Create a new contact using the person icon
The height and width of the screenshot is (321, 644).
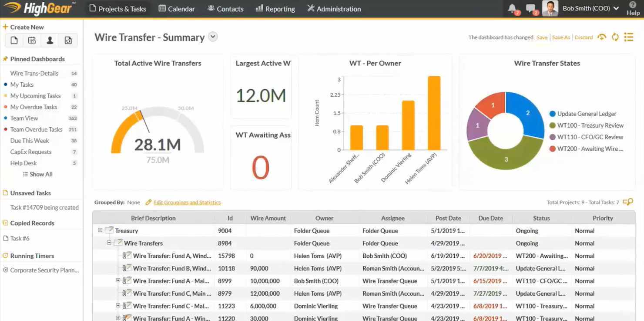[x=50, y=41]
